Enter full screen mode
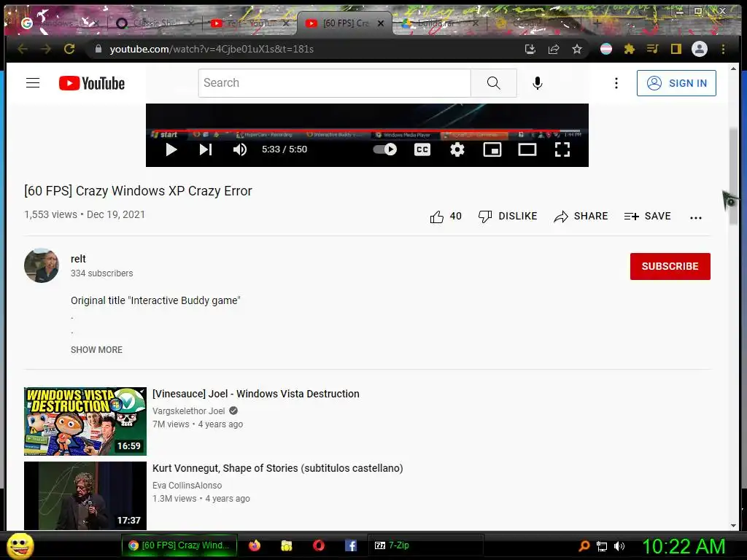747x560 pixels. click(x=562, y=149)
